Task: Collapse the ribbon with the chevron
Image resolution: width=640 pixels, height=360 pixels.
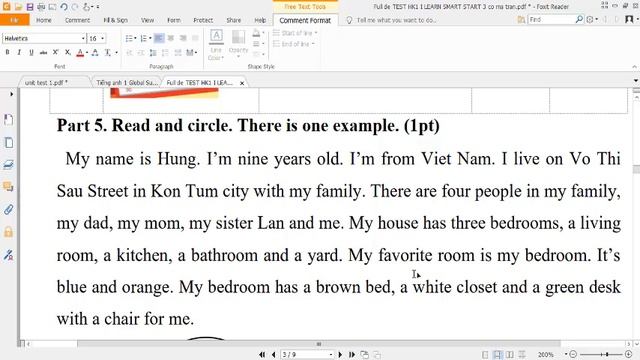Action: tap(634, 67)
